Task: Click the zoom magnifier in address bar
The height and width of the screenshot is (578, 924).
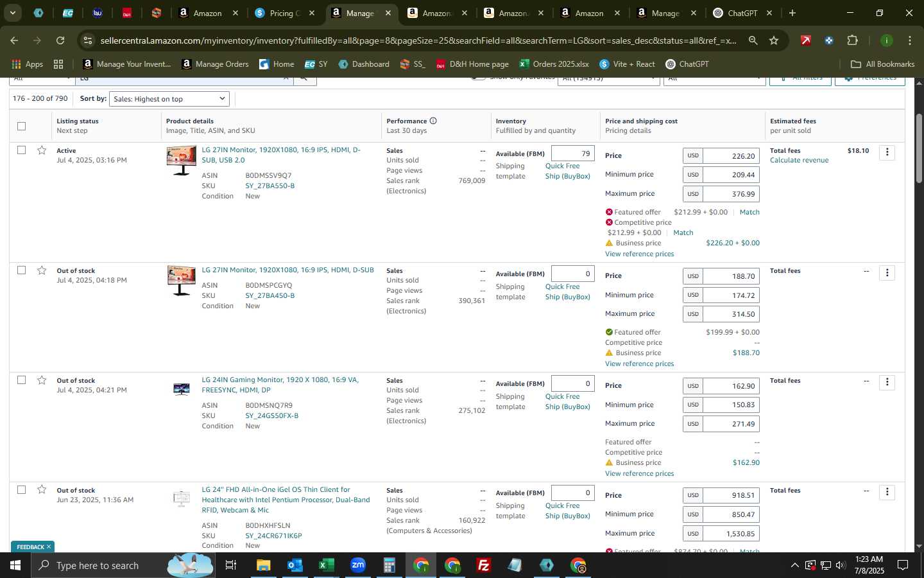Action: (x=753, y=40)
